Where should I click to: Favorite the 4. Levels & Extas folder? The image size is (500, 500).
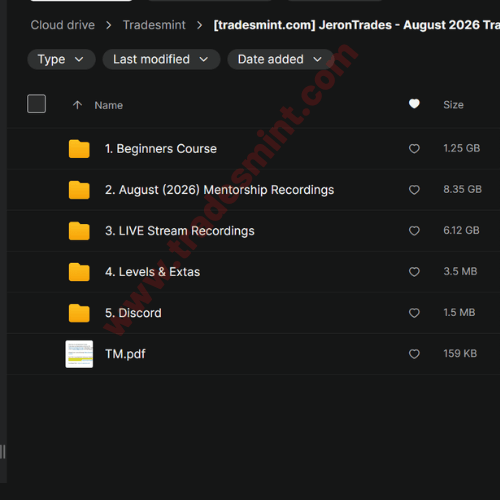click(414, 272)
